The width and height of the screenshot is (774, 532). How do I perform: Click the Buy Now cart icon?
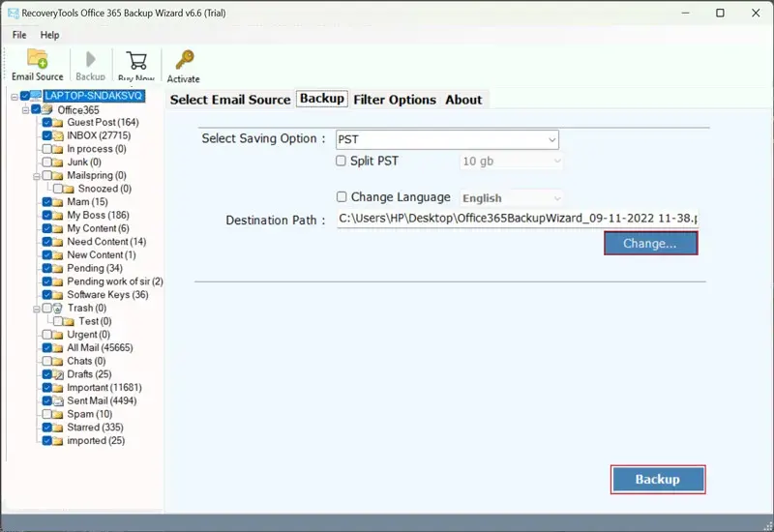click(135, 61)
